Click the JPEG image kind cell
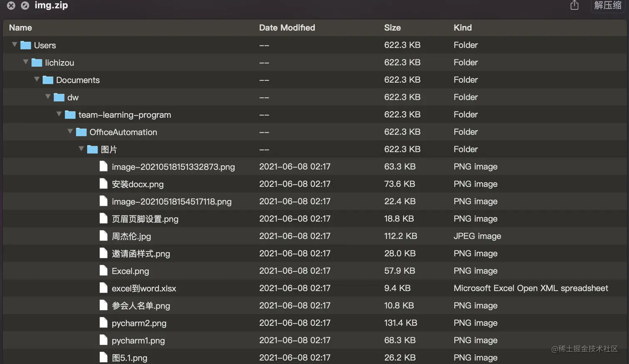This screenshot has width=629, height=364. [x=477, y=236]
